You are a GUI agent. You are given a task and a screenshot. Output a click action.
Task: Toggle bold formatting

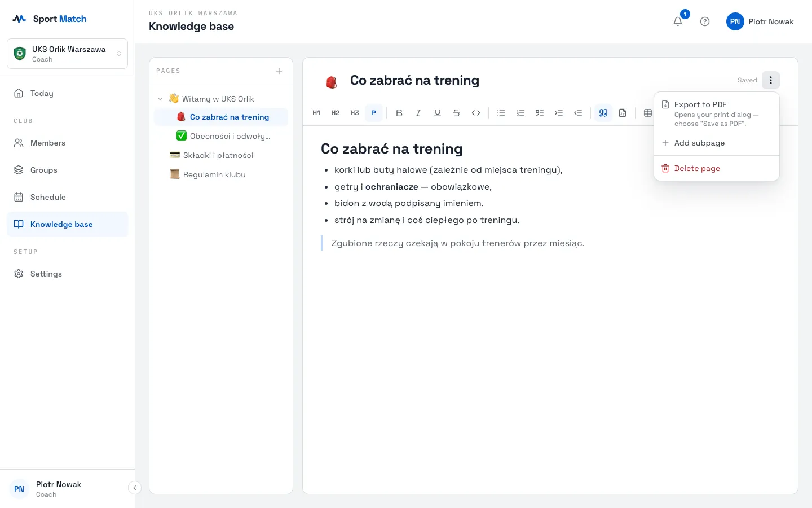[399, 113]
